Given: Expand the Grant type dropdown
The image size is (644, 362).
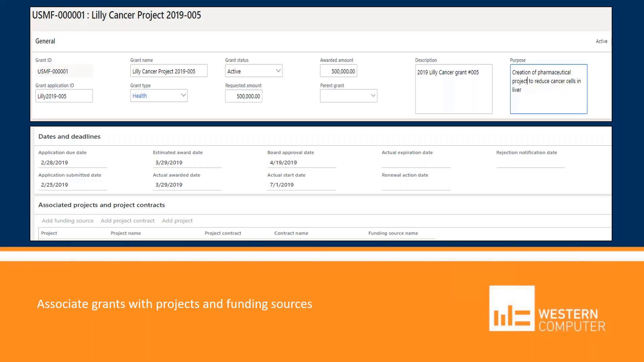Looking at the screenshot, I should [x=183, y=96].
